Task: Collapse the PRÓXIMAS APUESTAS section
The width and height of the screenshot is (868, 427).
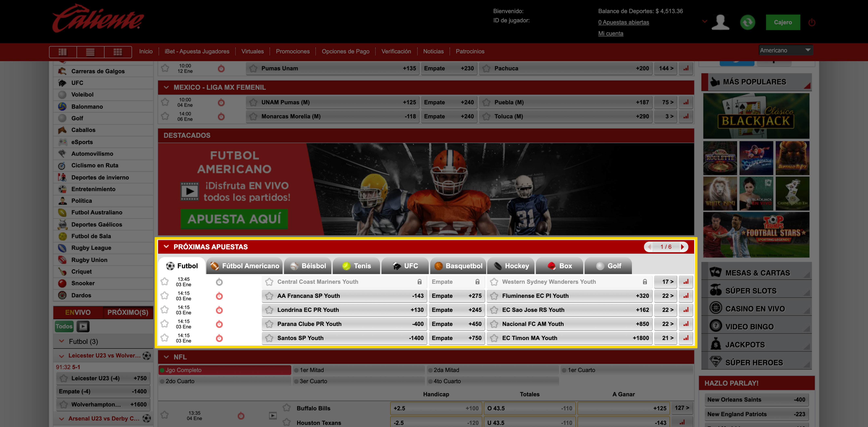Action: point(166,246)
